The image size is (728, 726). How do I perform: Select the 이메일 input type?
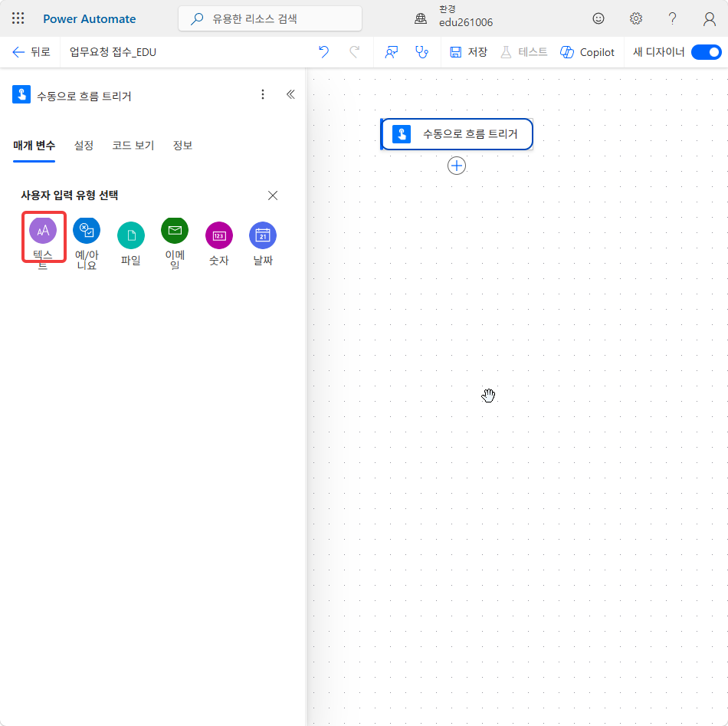click(x=175, y=243)
